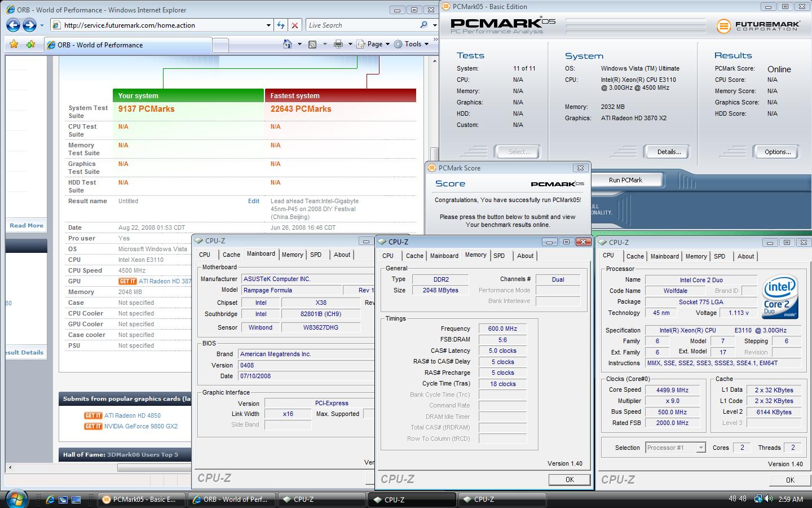The height and width of the screenshot is (508, 812).
Task: Click the red Stop icon in IE
Action: [x=295, y=25]
